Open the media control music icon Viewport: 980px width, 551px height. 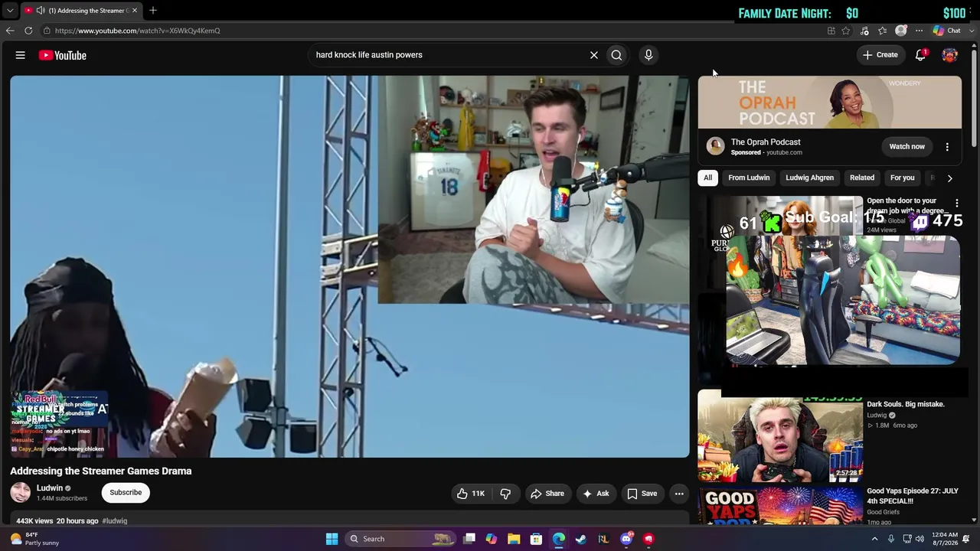click(x=864, y=31)
